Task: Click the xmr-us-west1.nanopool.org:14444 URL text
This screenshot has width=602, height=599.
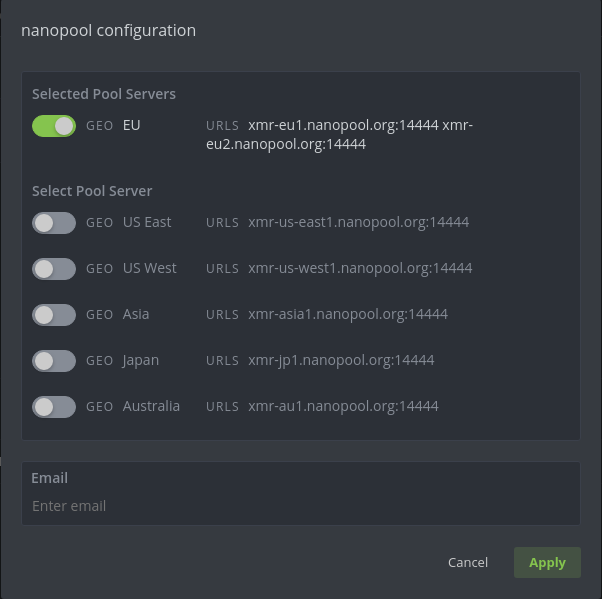Action: click(360, 268)
